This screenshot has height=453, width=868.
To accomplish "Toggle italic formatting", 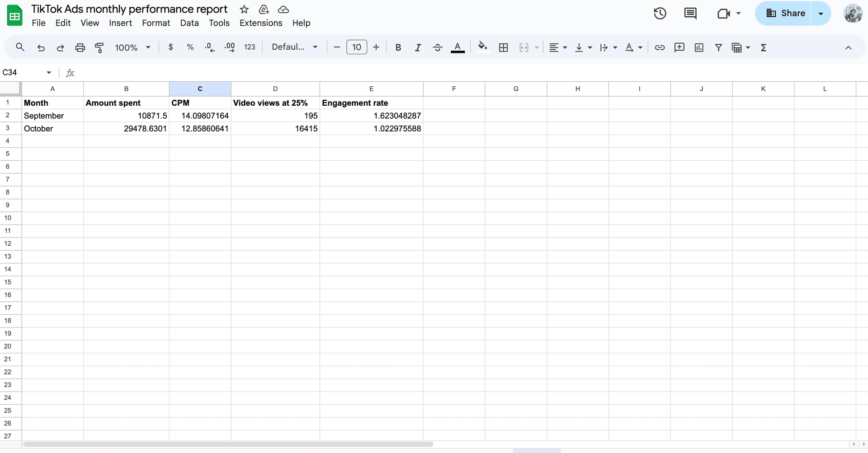I will pyautogui.click(x=418, y=47).
